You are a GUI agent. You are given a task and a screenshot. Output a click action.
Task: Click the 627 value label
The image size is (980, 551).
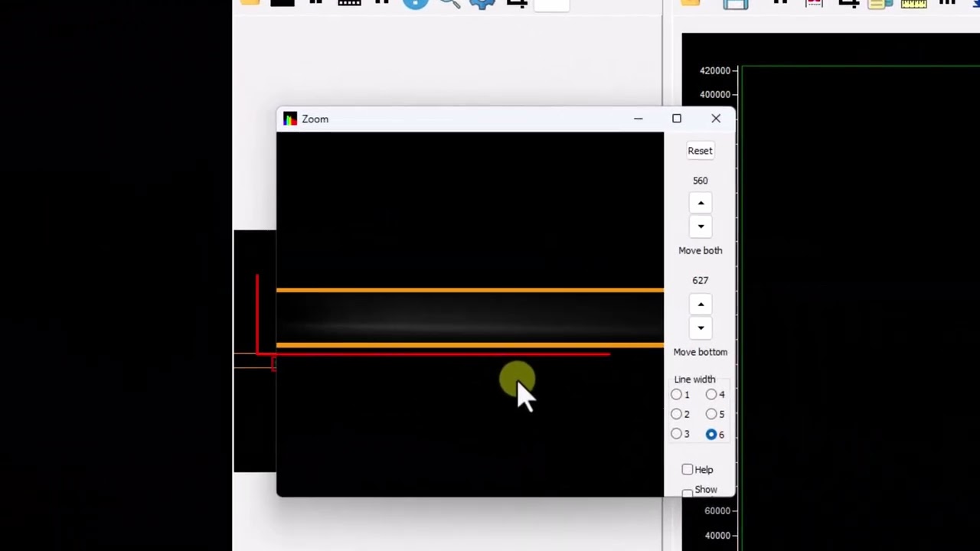701,281
